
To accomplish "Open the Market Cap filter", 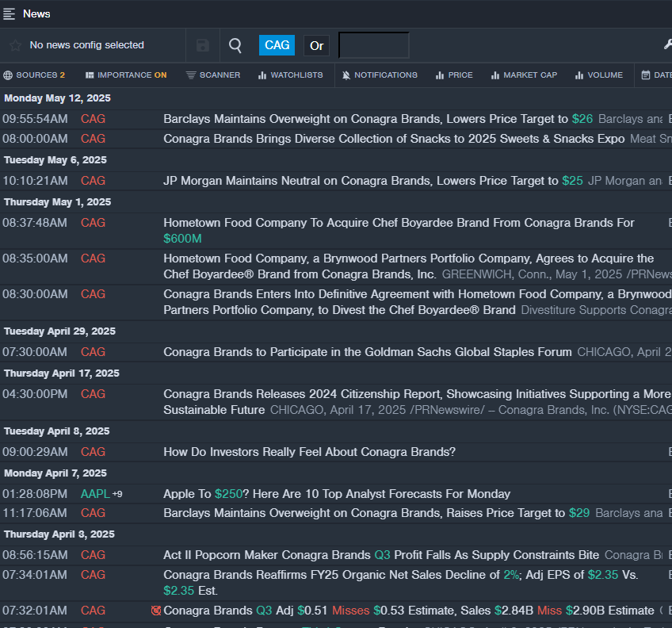I will (x=524, y=75).
